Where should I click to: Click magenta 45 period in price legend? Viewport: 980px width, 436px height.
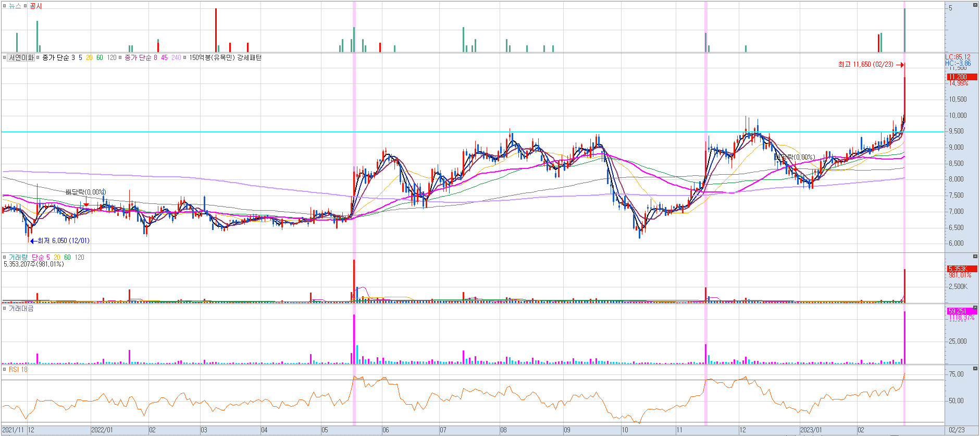(164, 57)
